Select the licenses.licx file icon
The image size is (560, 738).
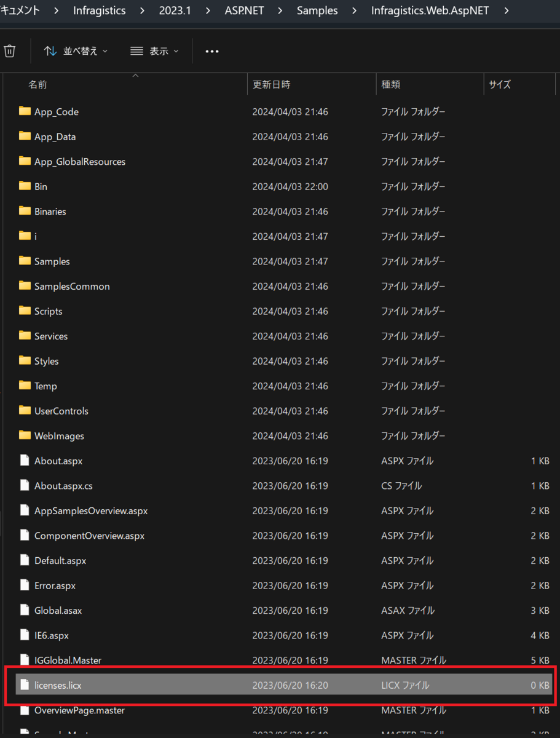pyautogui.click(x=25, y=685)
